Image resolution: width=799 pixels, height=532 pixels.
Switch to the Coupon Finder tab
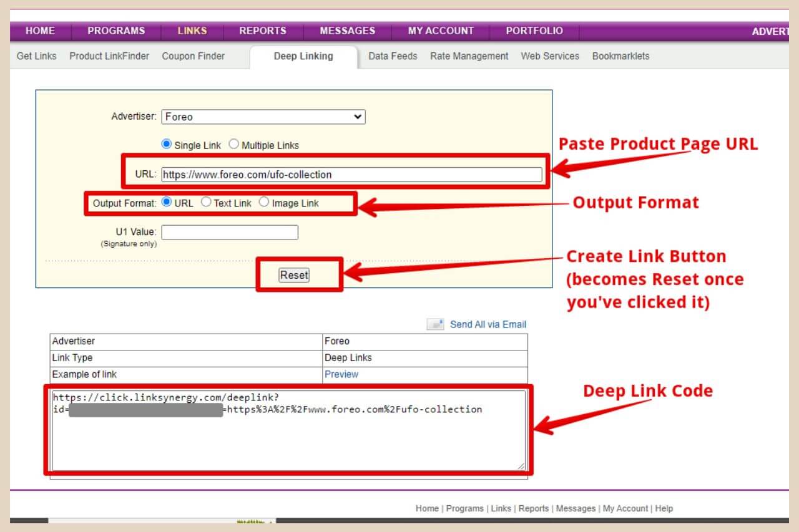[x=194, y=56]
